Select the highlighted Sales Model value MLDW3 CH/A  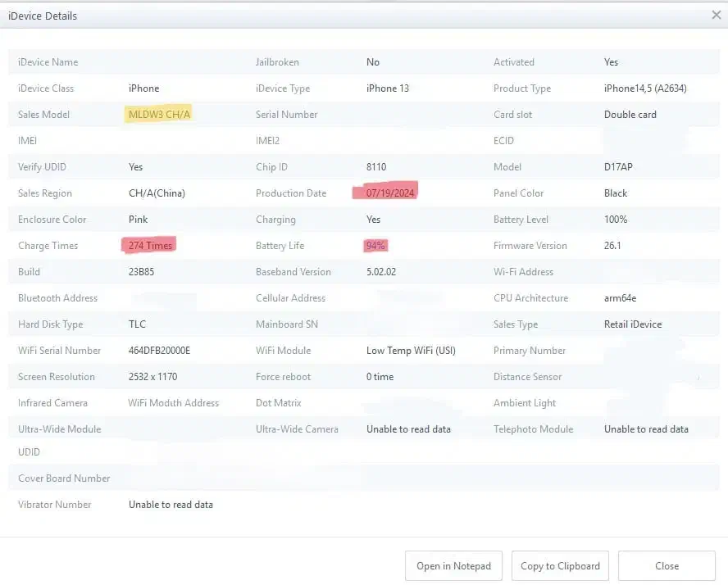point(159,115)
